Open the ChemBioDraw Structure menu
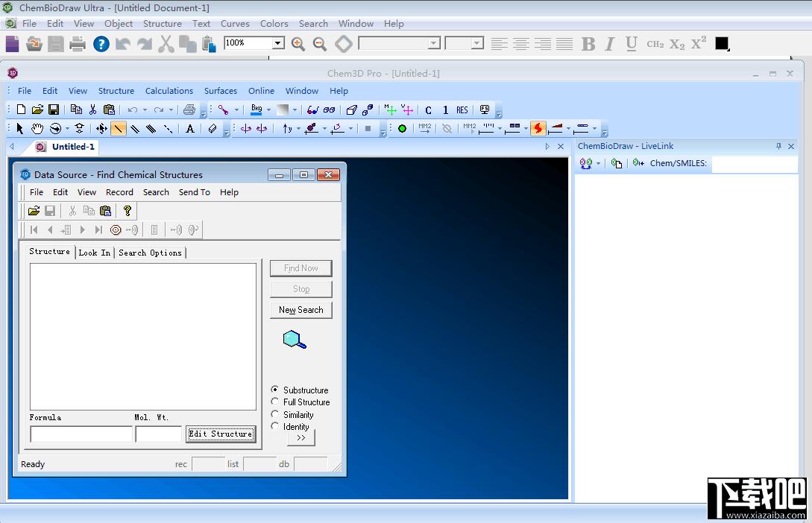 (x=162, y=24)
